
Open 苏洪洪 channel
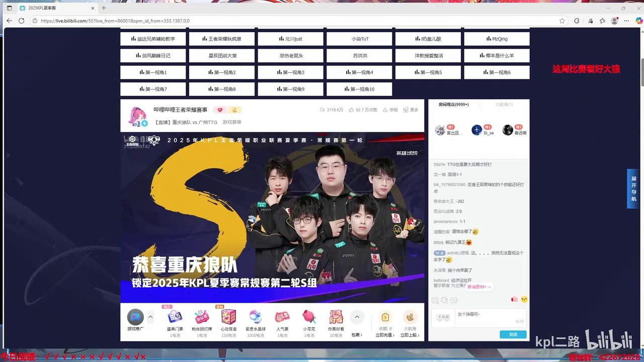click(x=359, y=55)
